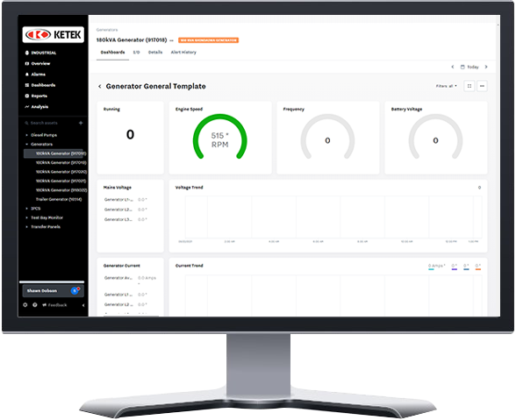Image resolution: width=516 pixels, height=420 pixels.
Task: Open the dashboard more options menu
Action: coord(482,86)
